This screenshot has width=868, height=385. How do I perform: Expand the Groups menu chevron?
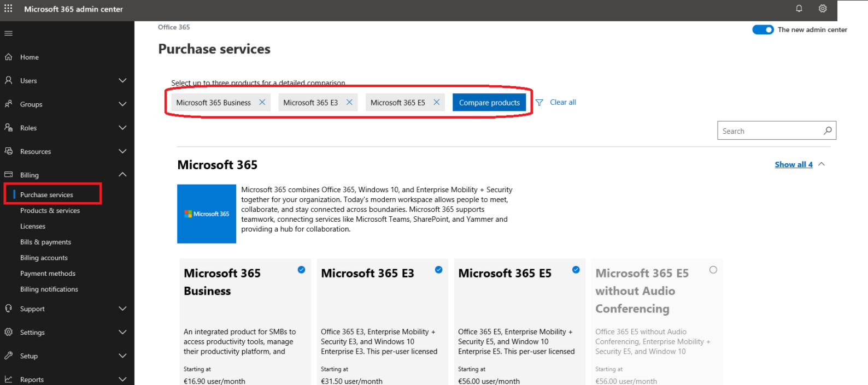pos(122,104)
